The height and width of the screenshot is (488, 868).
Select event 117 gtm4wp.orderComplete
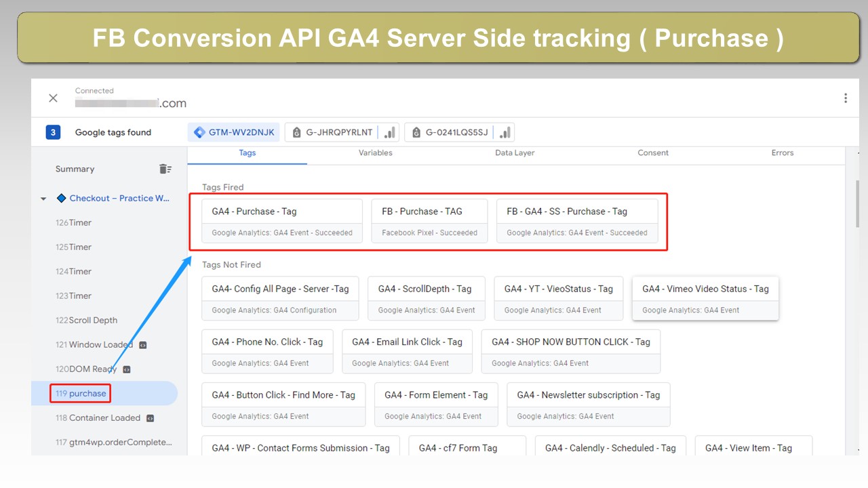(114, 443)
